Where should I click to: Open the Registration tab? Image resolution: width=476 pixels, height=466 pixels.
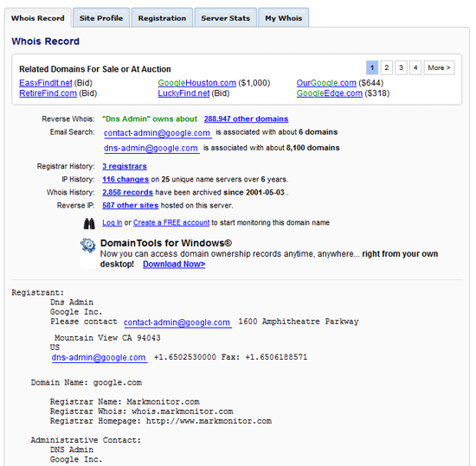[x=162, y=18]
